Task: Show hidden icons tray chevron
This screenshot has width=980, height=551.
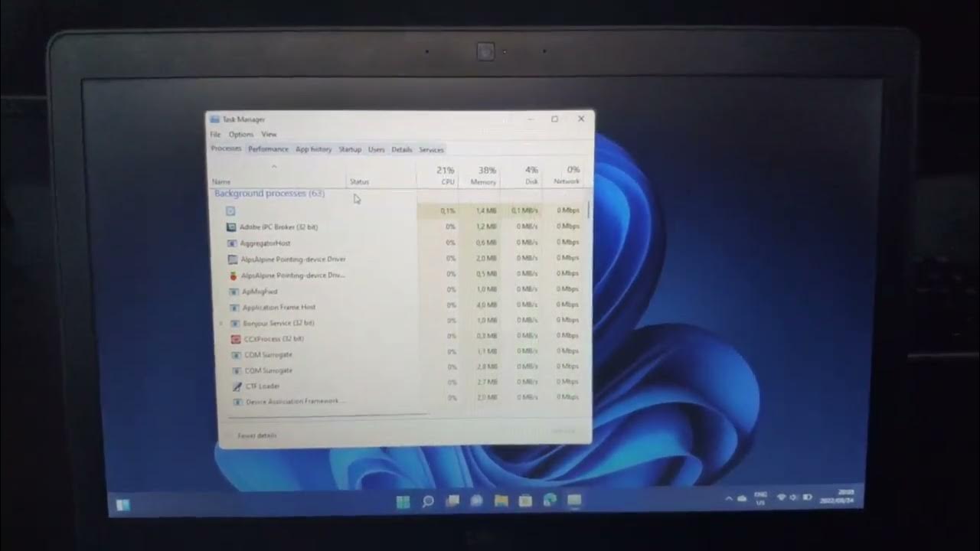Action: 728,499
